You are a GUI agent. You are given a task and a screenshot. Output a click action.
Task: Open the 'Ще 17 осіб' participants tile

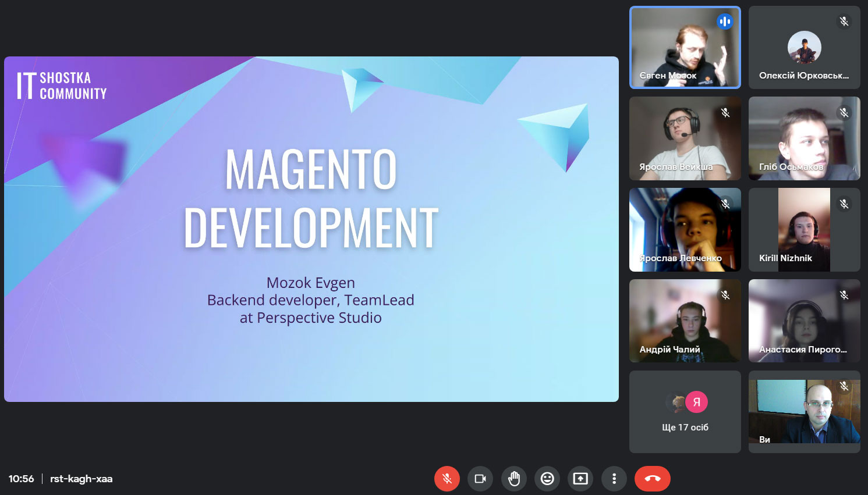pos(685,412)
